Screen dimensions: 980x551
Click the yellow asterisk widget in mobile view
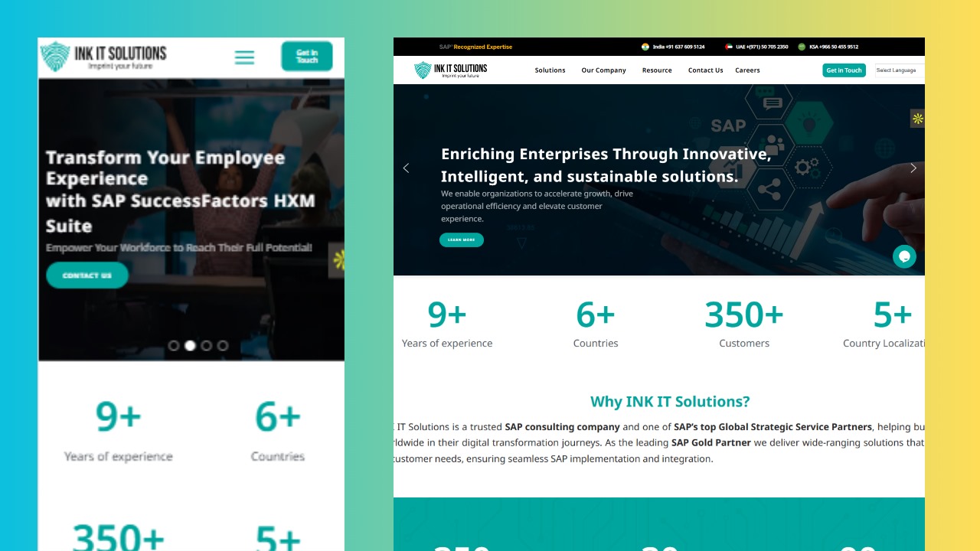338,260
